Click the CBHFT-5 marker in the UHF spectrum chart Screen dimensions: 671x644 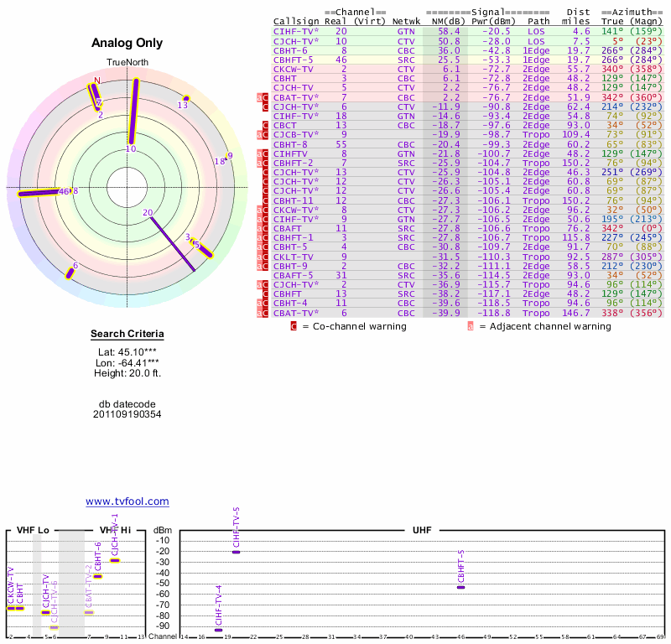(460, 587)
